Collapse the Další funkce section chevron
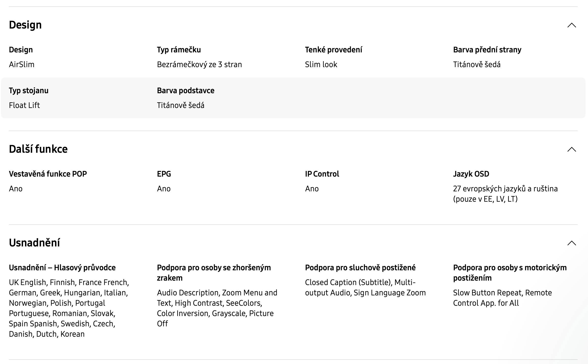The width and height of the screenshot is (588, 364). tap(572, 149)
